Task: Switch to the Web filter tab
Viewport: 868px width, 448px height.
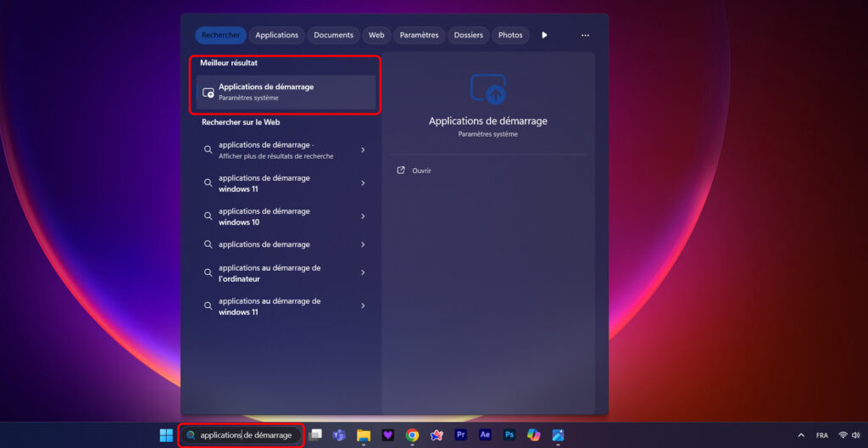Action: (376, 35)
